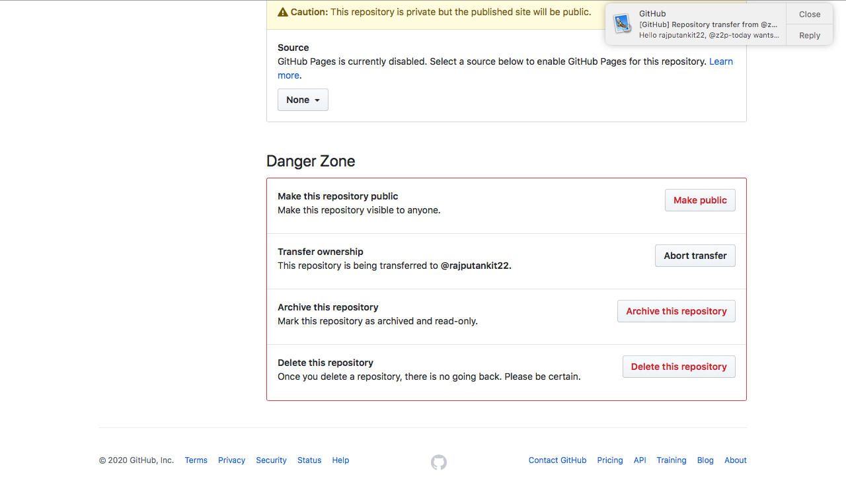This screenshot has height=504, width=846.
Task: Open the Contact GitHub link
Action: pyautogui.click(x=557, y=460)
